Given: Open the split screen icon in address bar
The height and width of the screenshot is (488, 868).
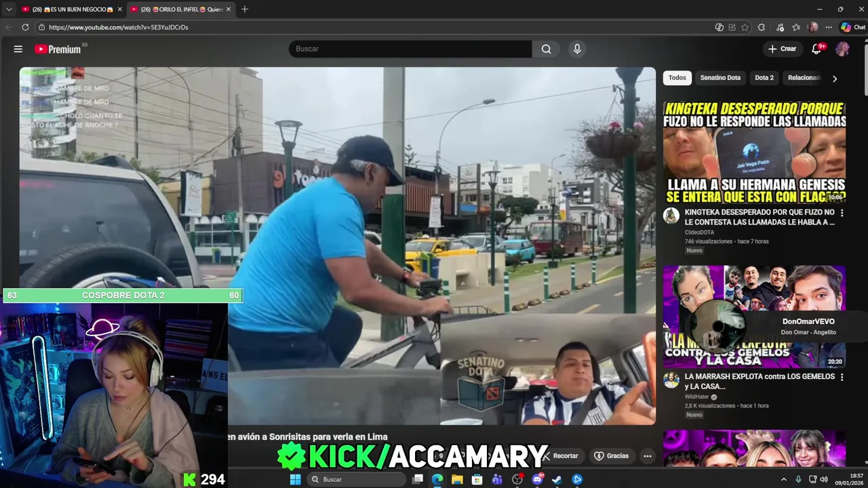Looking at the screenshot, I should [x=719, y=27].
